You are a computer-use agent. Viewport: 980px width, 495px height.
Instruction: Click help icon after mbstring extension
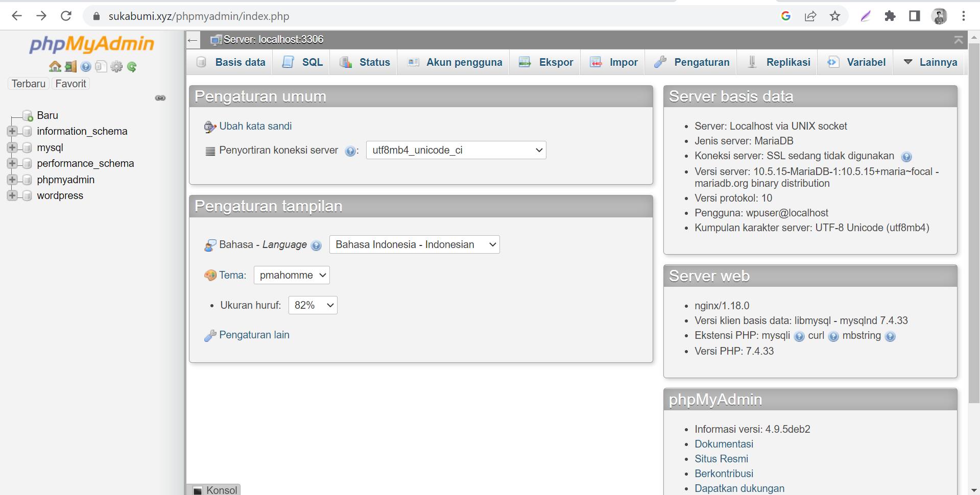click(890, 336)
